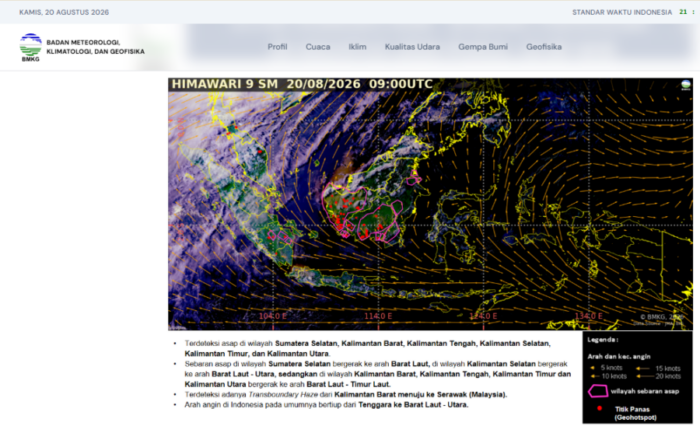700x433 pixels.
Task: Click the 114.0 E longitude label
Action: tap(378, 316)
